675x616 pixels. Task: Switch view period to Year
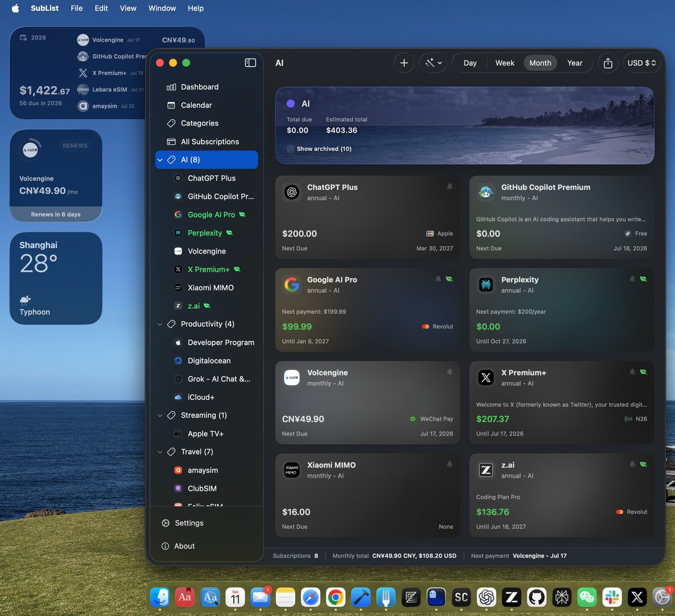pyautogui.click(x=575, y=63)
